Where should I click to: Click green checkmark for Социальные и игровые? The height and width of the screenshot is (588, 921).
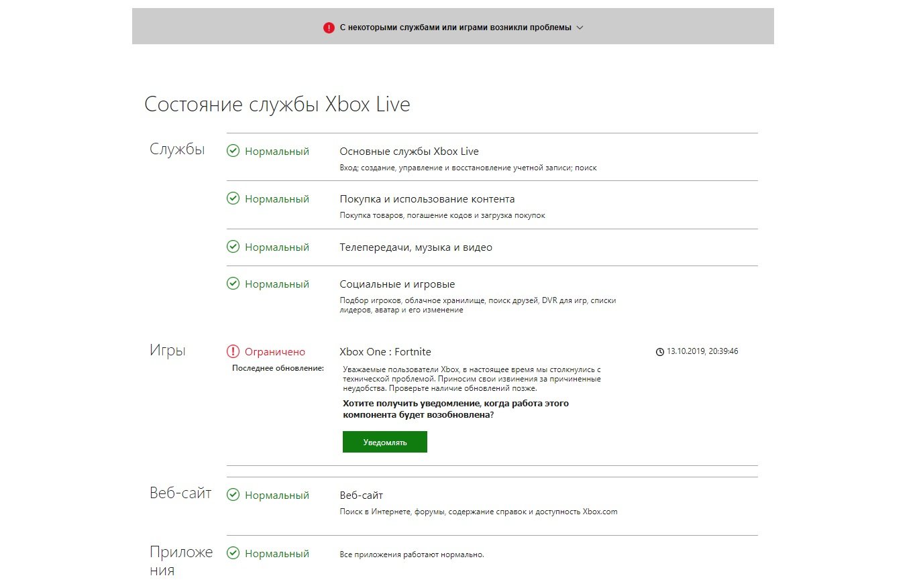233,284
